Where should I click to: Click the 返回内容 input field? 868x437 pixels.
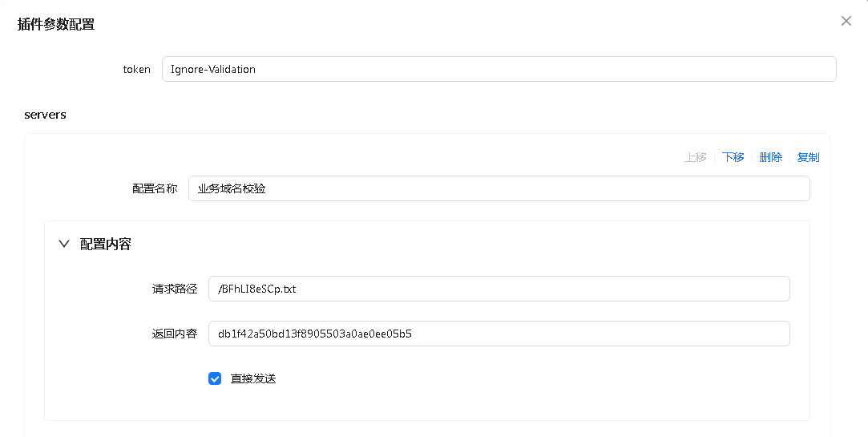tap(499, 334)
